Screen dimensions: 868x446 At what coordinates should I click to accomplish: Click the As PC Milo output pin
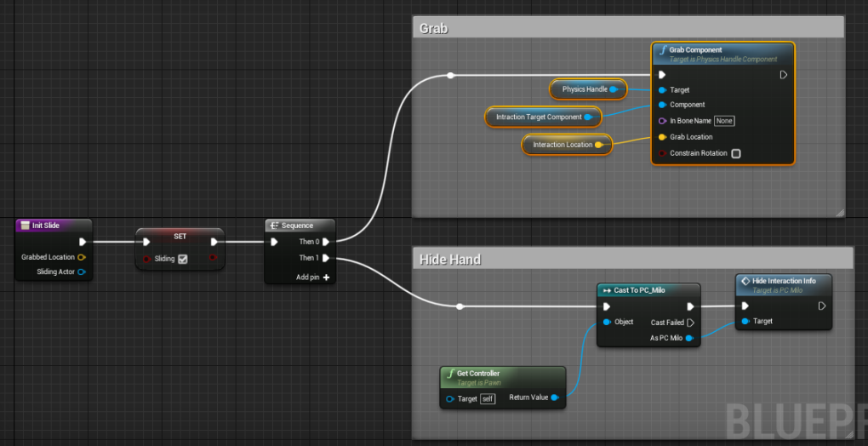pos(689,338)
